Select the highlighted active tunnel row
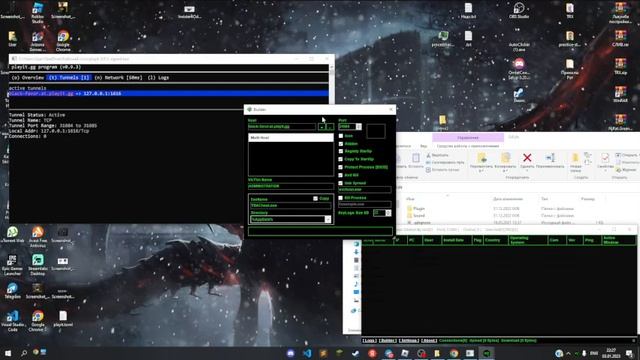The image size is (640, 360). point(168,94)
